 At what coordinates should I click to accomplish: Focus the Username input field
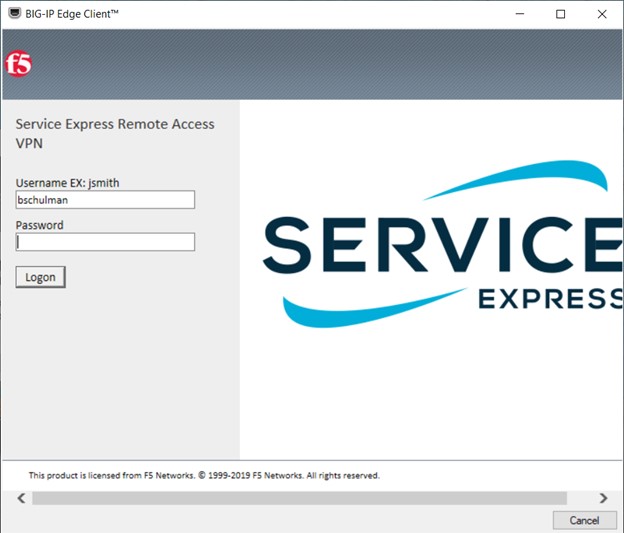(x=105, y=199)
